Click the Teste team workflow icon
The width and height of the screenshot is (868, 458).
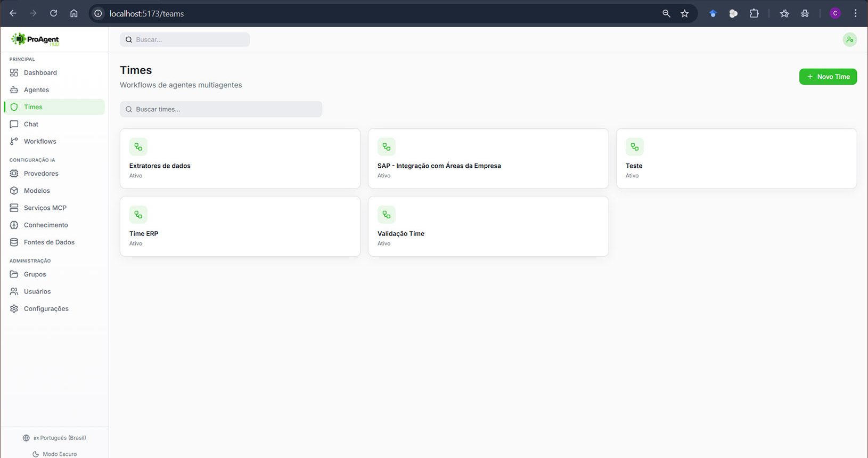pyautogui.click(x=635, y=147)
